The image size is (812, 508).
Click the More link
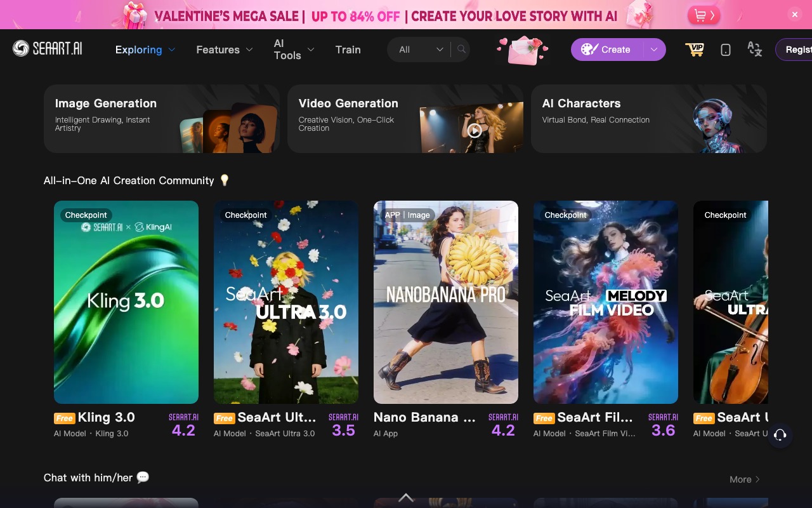coord(744,479)
